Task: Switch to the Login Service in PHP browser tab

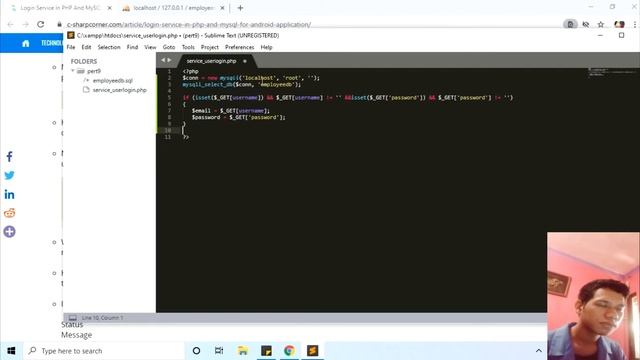Action: (x=61, y=8)
